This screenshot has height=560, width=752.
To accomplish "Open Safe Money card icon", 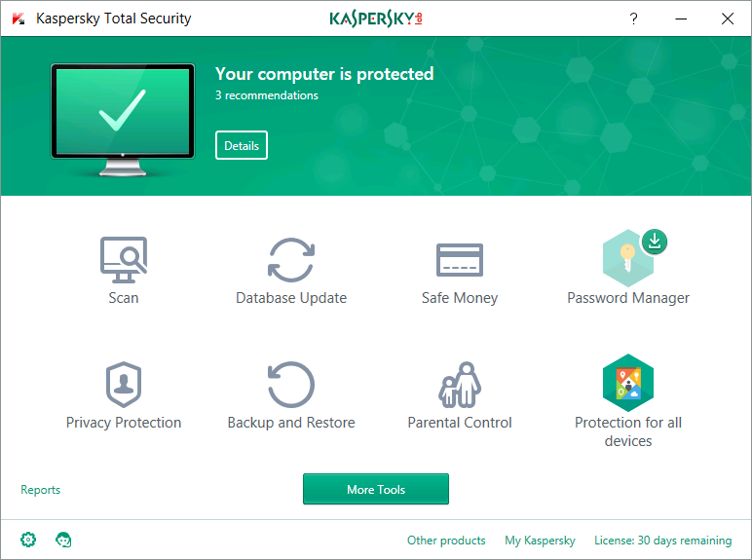I will (x=459, y=260).
